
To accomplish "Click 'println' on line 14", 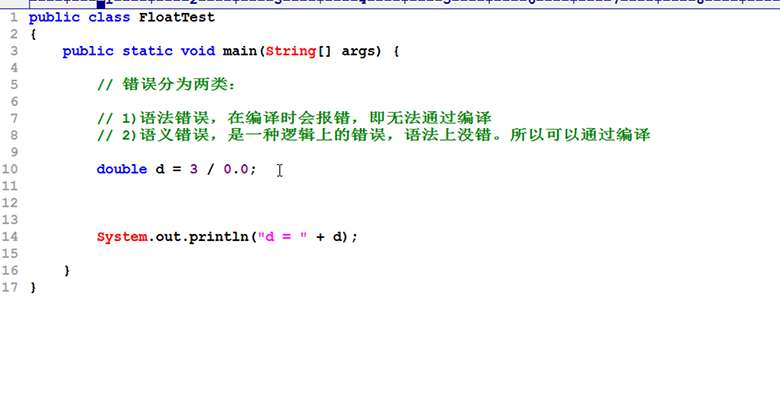I will point(219,237).
